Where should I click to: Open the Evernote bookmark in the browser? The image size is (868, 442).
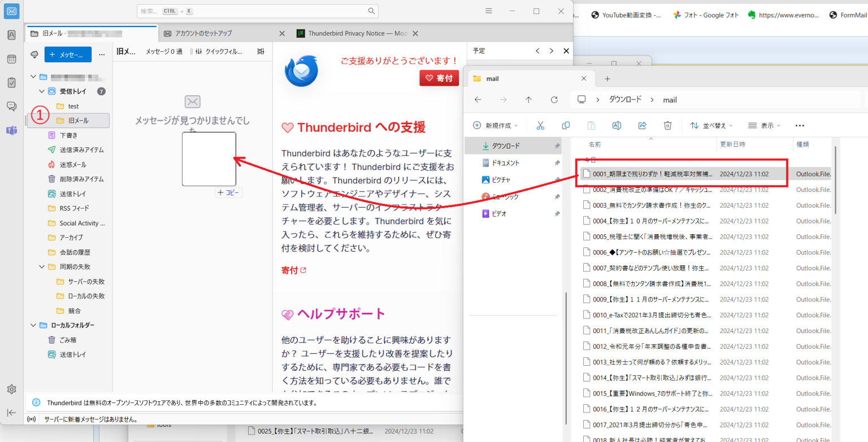pyautogui.click(x=783, y=15)
